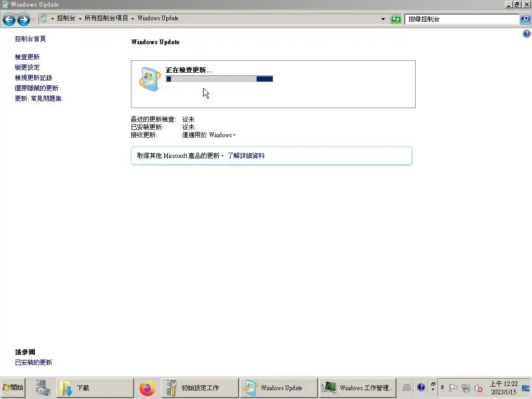Click 僅適用於 Windows。 text
This screenshot has width=532, height=399.
(209, 135)
